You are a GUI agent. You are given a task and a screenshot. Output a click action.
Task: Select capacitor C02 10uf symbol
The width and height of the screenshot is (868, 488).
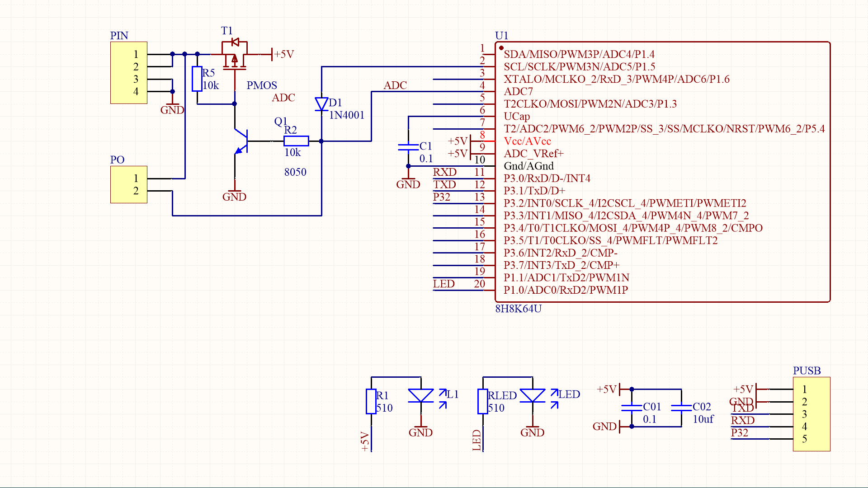[x=681, y=408]
